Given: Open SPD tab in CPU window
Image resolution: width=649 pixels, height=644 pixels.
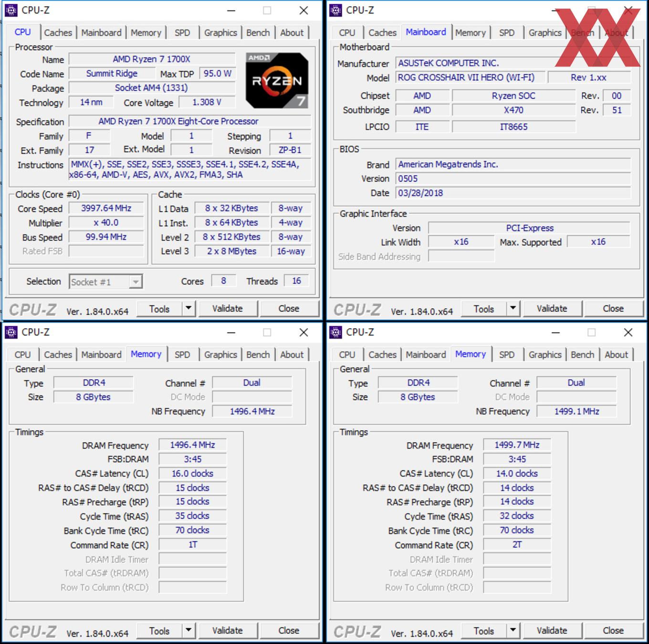Looking at the screenshot, I should click(x=182, y=32).
